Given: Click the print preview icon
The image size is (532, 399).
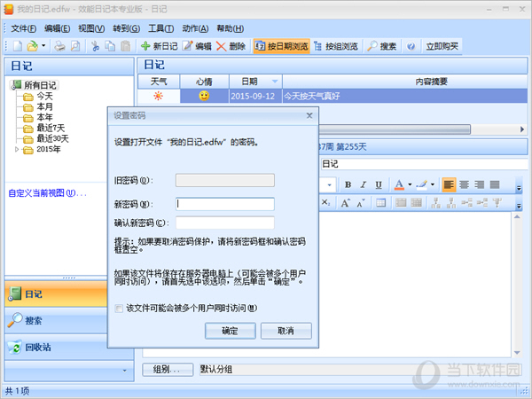Looking at the screenshot, I should click(75, 46).
